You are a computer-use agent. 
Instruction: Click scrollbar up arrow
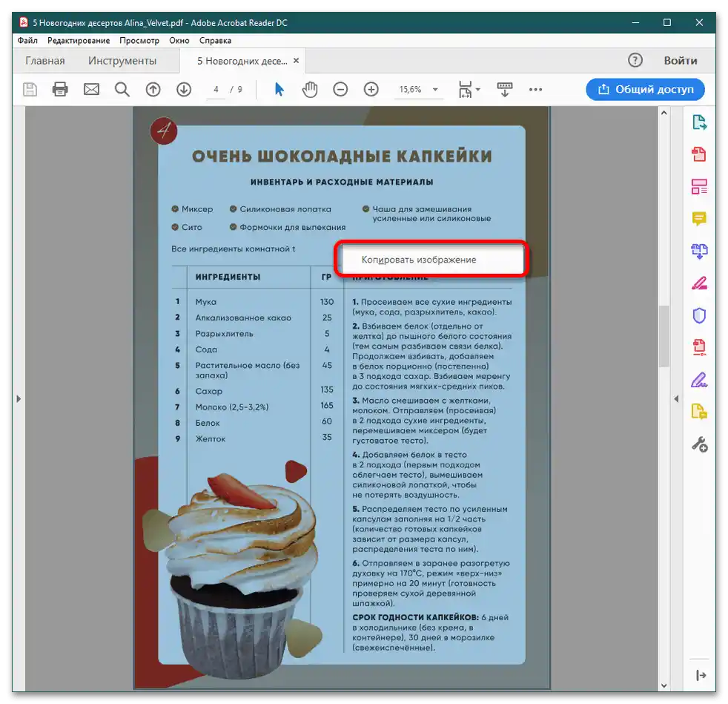(664, 113)
